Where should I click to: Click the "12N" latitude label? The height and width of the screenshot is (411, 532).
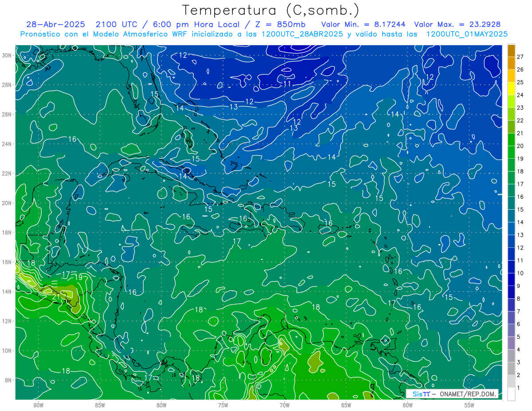click(8, 321)
